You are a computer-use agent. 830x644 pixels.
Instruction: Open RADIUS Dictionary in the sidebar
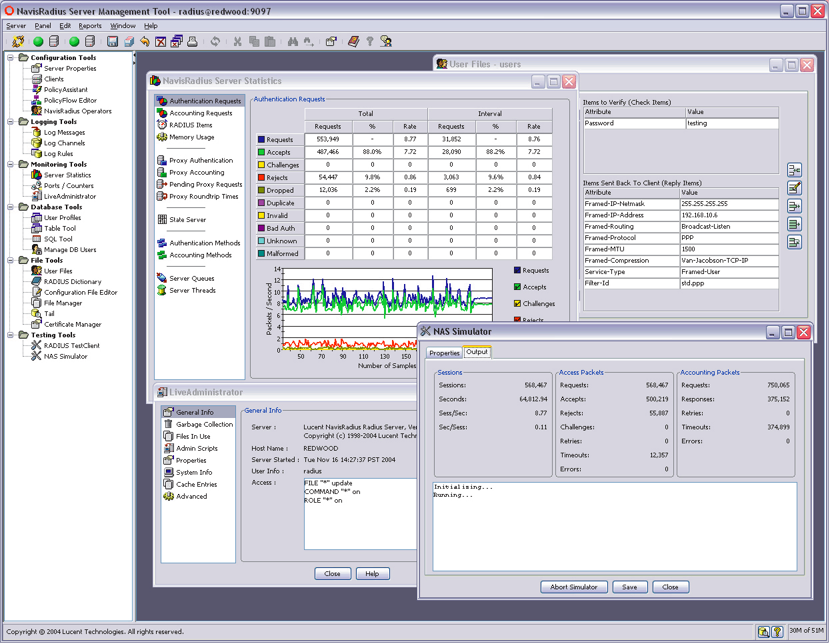[73, 282]
